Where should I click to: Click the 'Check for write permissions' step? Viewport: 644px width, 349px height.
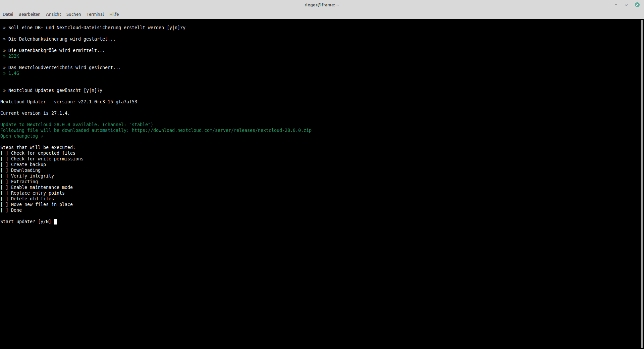point(42,159)
